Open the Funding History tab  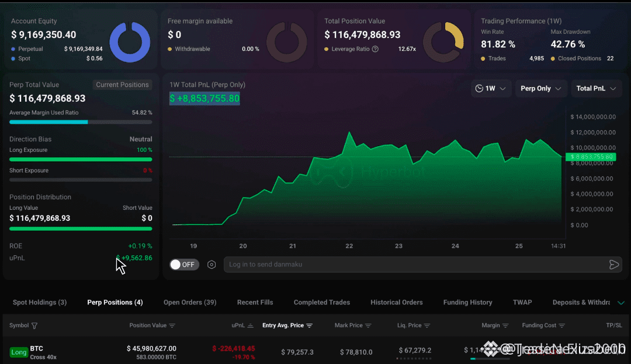[x=467, y=303]
